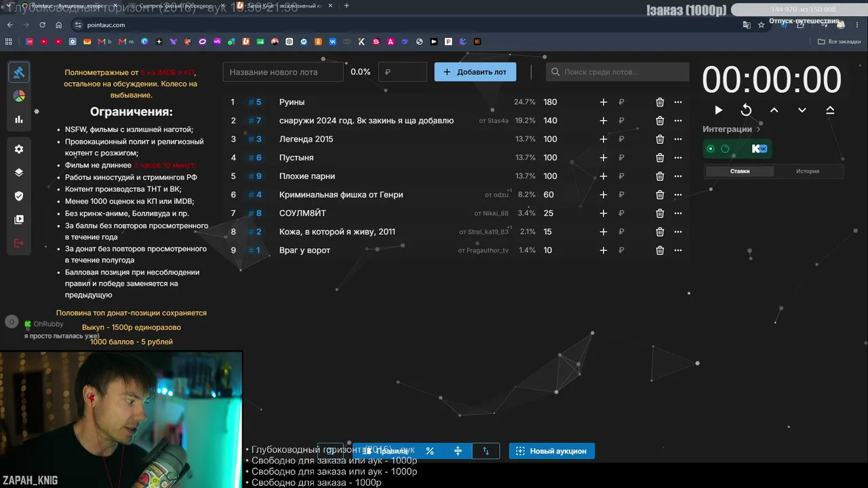
Task: Decrease timer with down chevron
Action: tap(802, 110)
